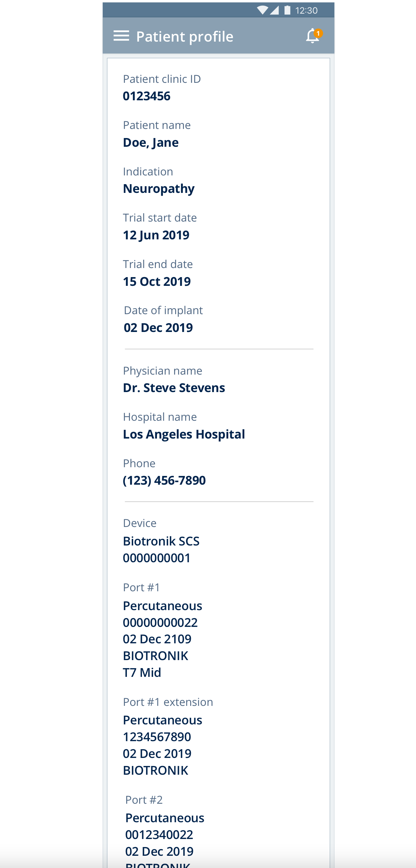Tap the patient name Doe, Jane
The image size is (416, 868).
151,143
